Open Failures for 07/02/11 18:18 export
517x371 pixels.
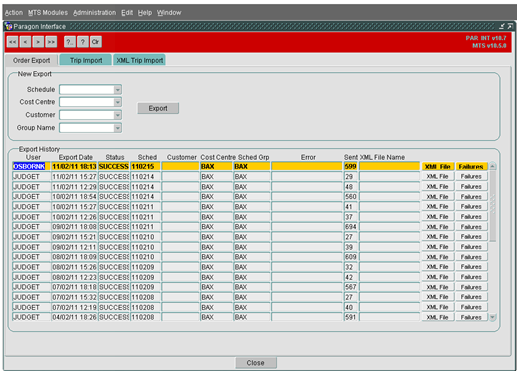(x=471, y=287)
